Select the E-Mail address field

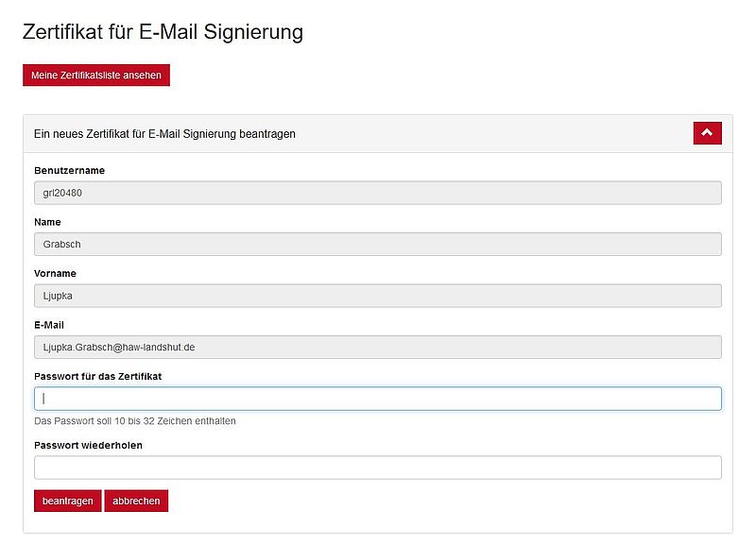[x=377, y=347]
